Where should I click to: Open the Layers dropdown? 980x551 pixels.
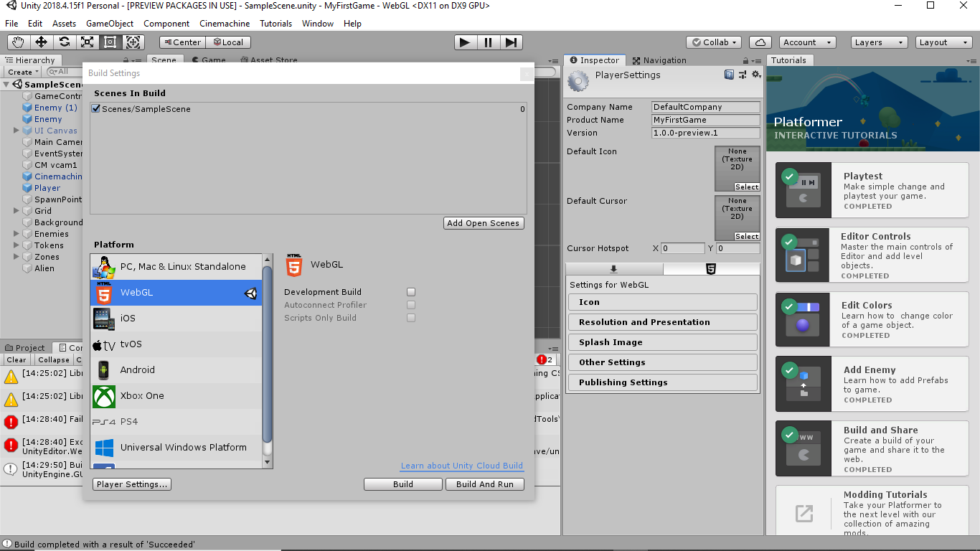tap(878, 42)
